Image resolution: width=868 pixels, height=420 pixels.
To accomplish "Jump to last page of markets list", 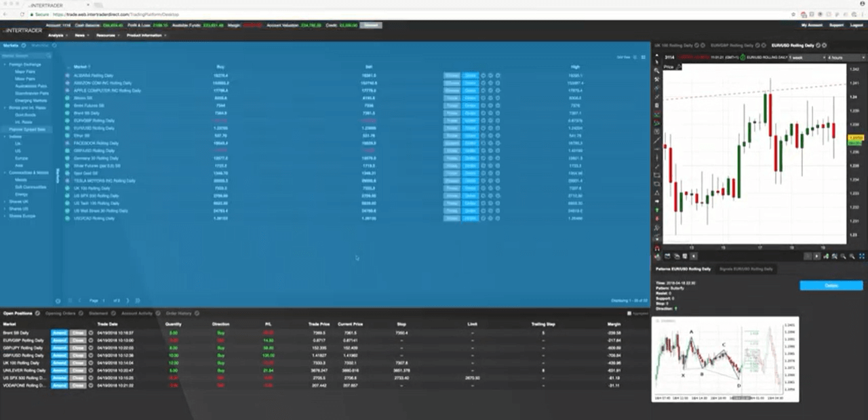I will (138, 300).
